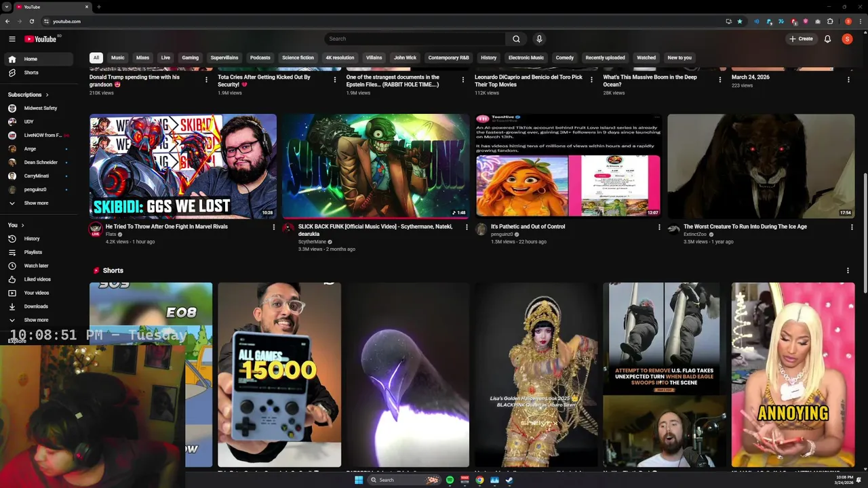Open He Tried To Throw video title
The width and height of the screenshot is (868, 488).
click(x=167, y=226)
